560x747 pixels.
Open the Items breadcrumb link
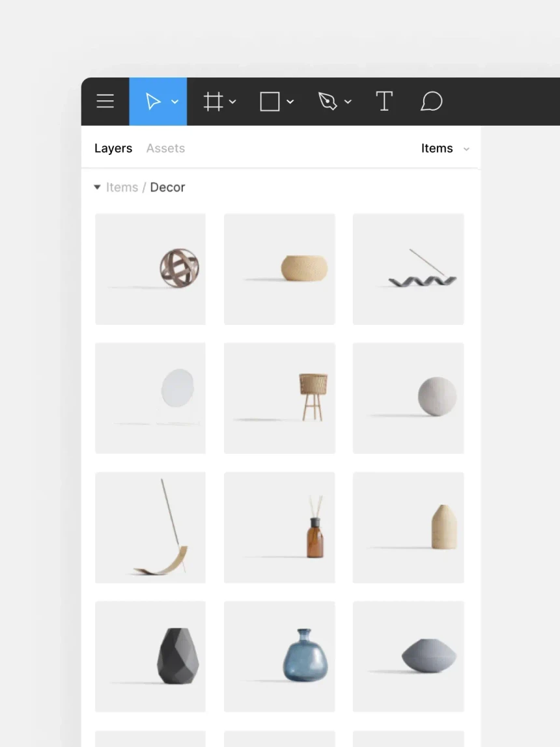(122, 188)
